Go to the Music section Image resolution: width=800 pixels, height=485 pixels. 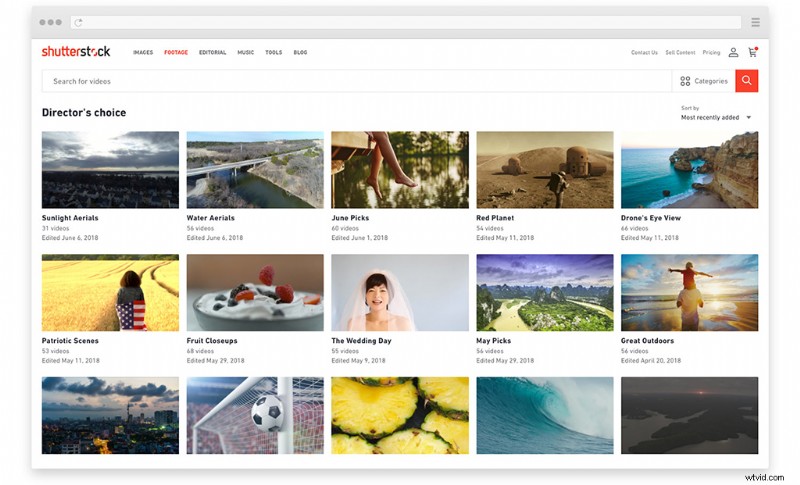[x=245, y=53]
